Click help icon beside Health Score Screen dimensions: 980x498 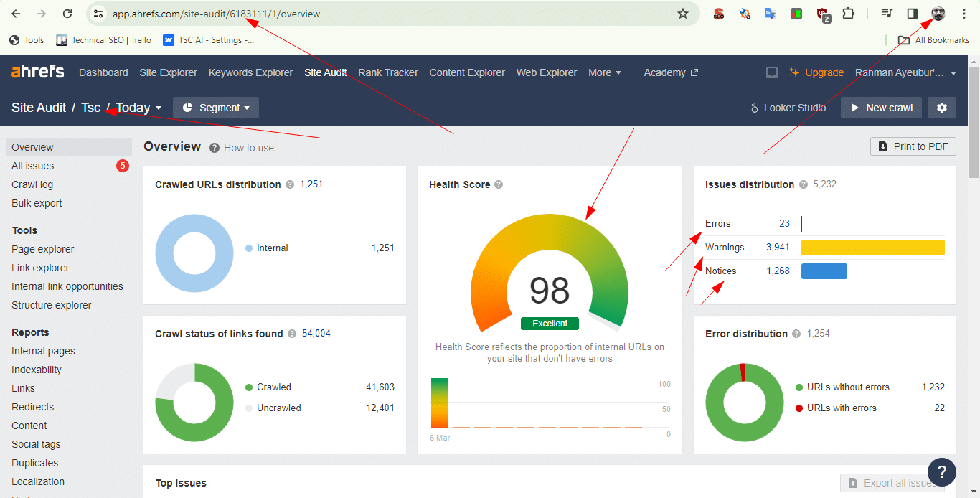[x=499, y=184]
